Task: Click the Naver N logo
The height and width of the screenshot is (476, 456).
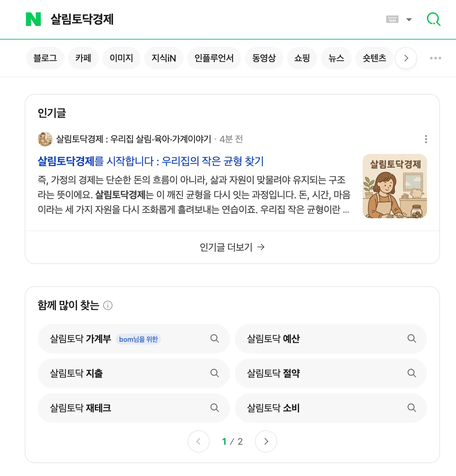Action: click(x=34, y=19)
